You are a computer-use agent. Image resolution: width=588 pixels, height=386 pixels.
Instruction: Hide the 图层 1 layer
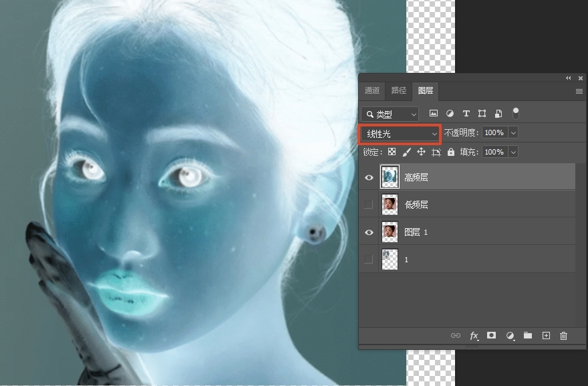tap(369, 232)
